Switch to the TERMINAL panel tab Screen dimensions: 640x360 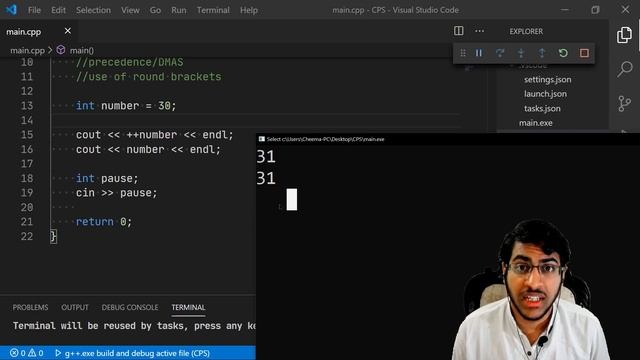click(188, 307)
